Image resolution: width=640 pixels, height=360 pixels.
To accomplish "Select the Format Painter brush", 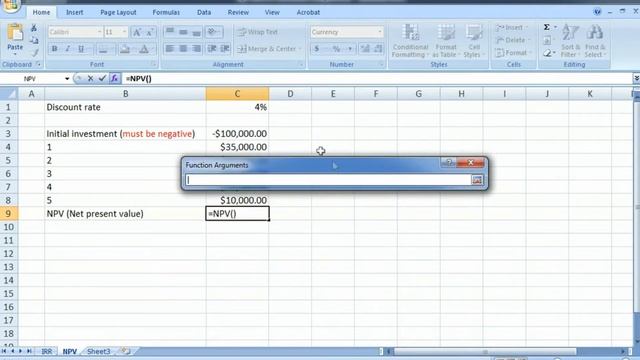I will tap(34, 53).
